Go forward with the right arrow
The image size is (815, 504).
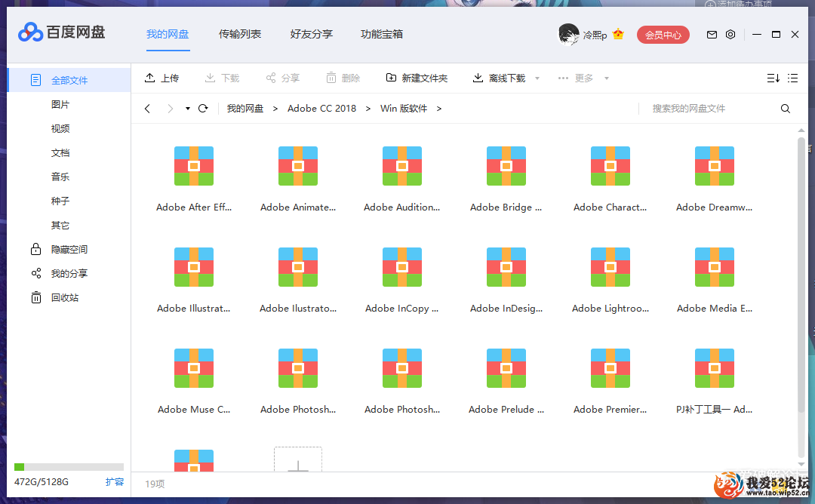pos(170,108)
